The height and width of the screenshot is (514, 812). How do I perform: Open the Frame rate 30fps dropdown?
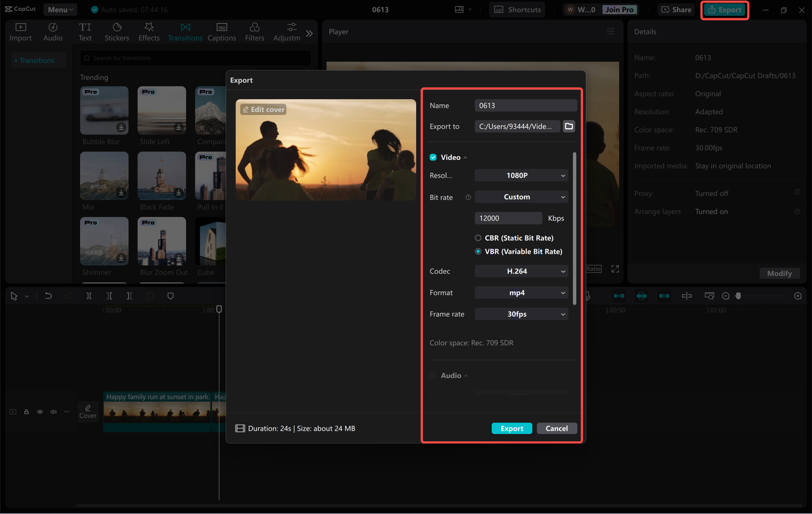tap(521, 314)
